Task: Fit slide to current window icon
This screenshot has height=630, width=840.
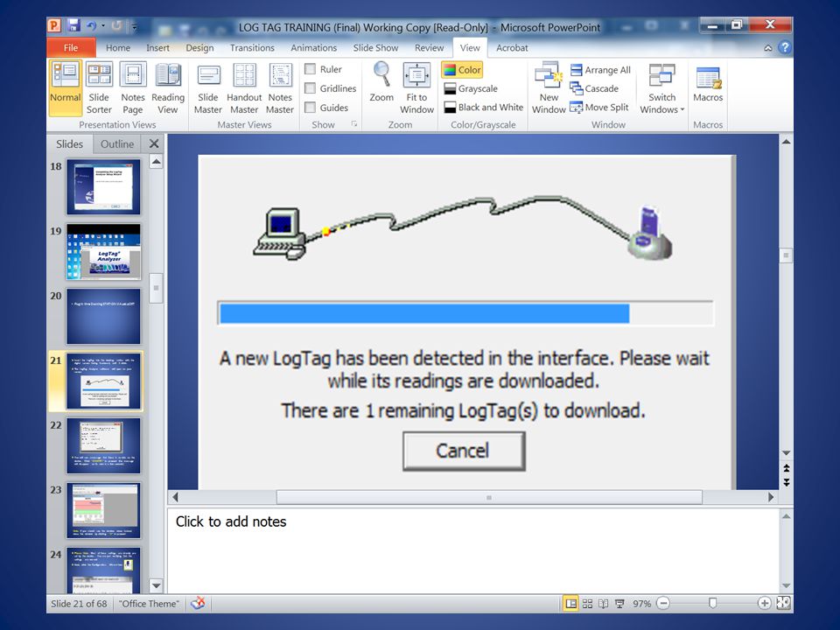Action: pos(783,603)
